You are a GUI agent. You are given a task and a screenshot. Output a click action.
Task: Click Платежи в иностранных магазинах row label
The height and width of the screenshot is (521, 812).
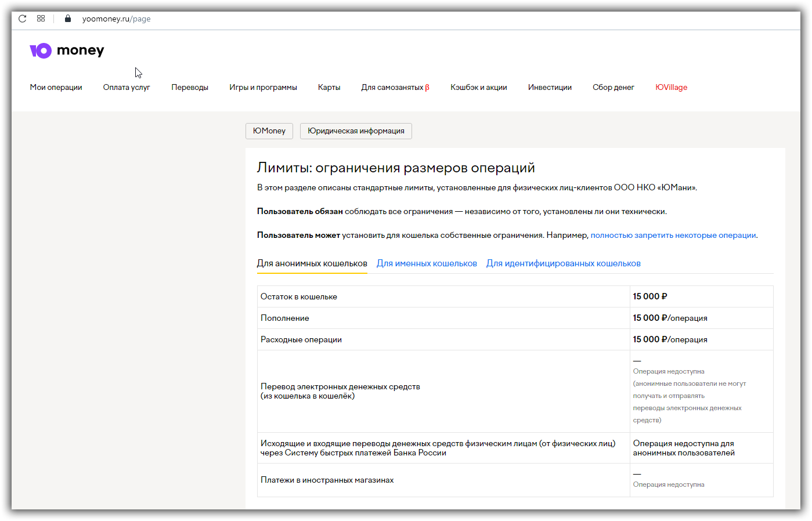327,480
